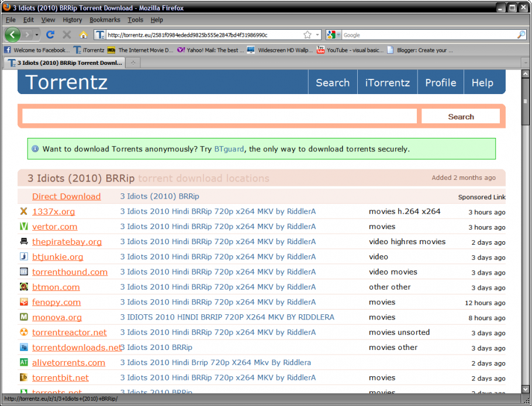The image size is (532, 406).
Task: Click the site identity icon in URL bar
Action: point(100,34)
